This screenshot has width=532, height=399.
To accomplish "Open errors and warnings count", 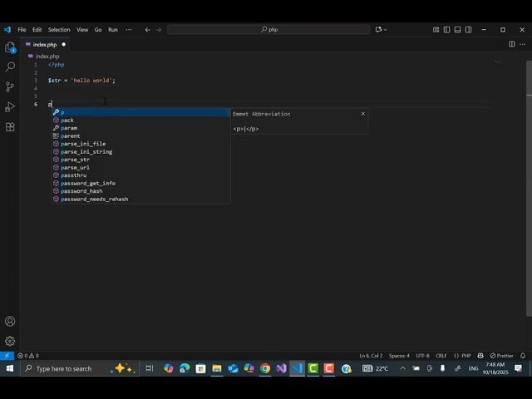I will pyautogui.click(x=28, y=356).
